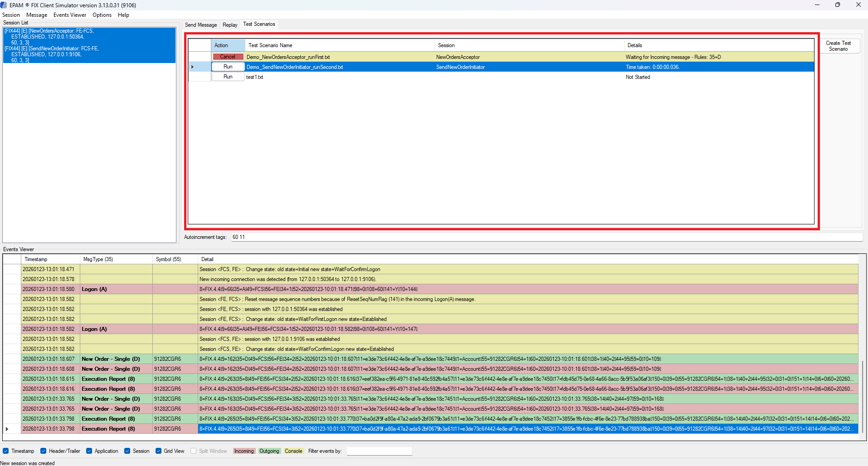
Task: Disable the Header/Trailer checkbox
Action: tap(44, 451)
